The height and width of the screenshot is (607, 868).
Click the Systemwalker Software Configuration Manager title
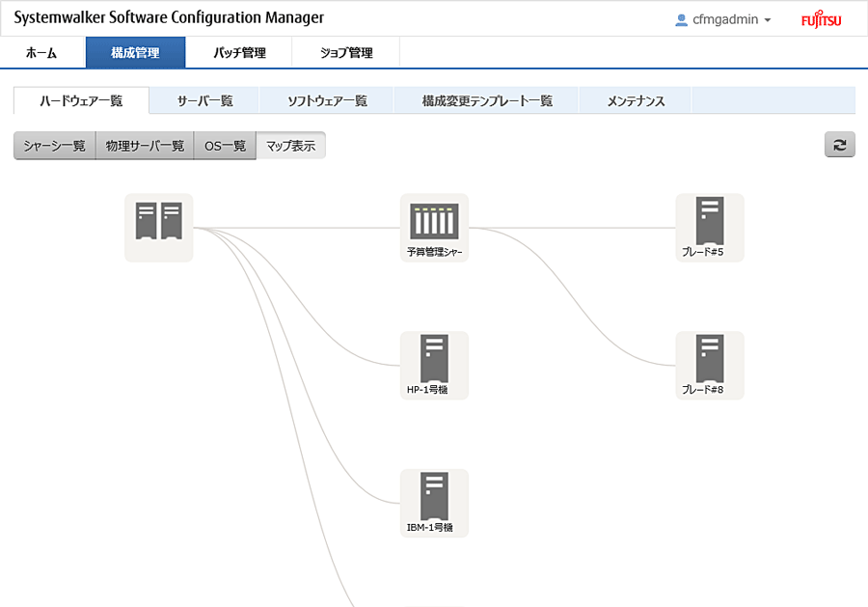click(x=169, y=17)
